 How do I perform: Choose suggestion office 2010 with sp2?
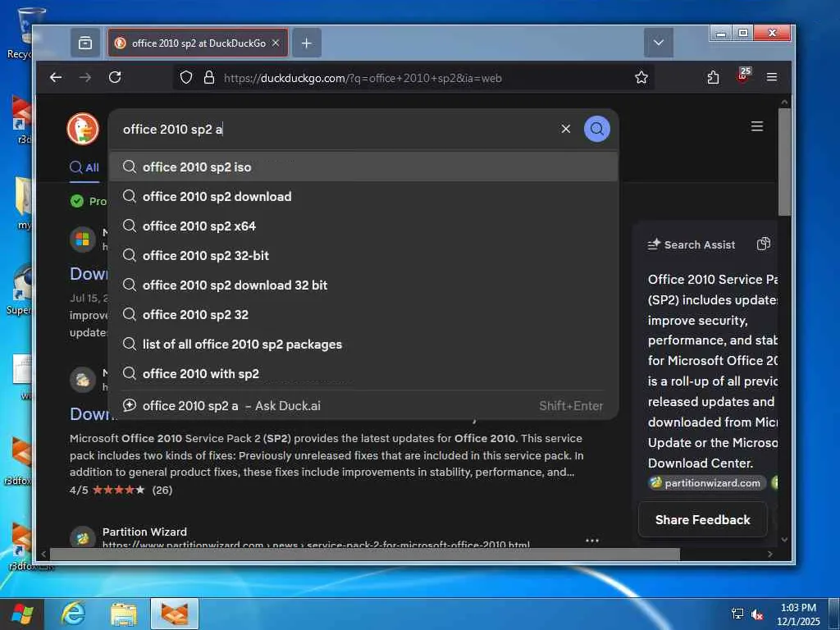(363, 373)
